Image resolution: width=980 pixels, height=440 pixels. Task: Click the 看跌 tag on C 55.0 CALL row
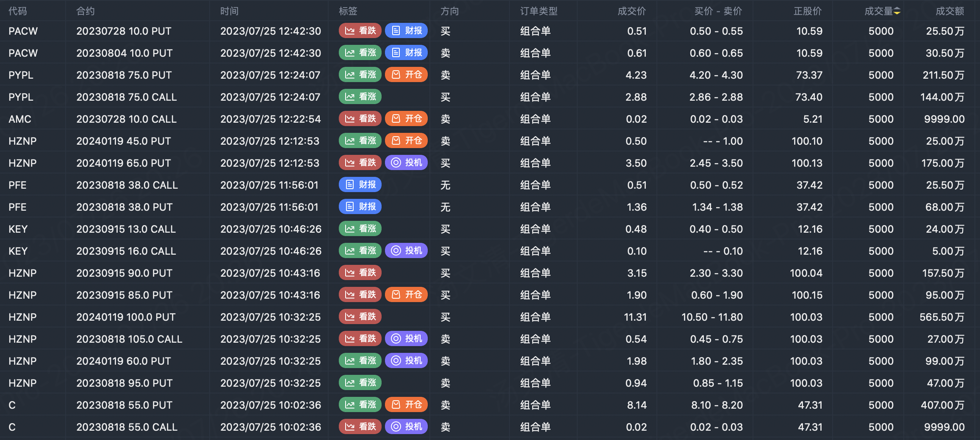pos(360,427)
